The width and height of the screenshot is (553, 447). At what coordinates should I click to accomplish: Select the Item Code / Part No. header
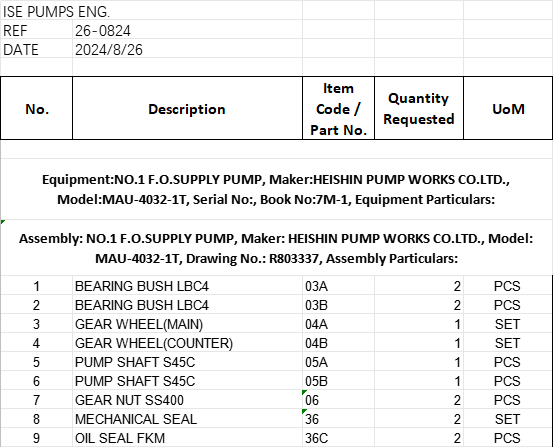click(338, 108)
